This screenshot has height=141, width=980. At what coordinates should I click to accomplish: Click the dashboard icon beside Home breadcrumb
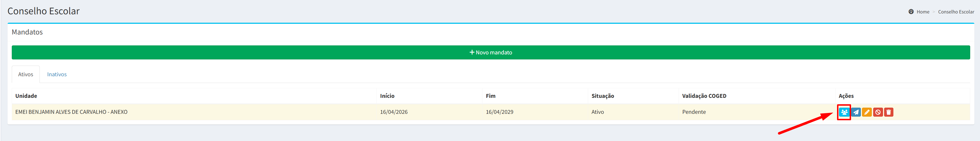911,12
